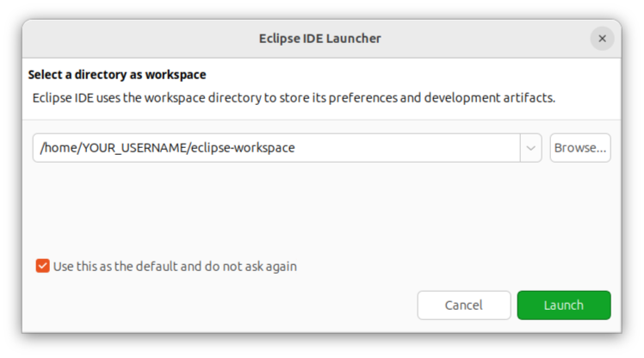
Task: Click the empty area below the path field
Action: 319,207
